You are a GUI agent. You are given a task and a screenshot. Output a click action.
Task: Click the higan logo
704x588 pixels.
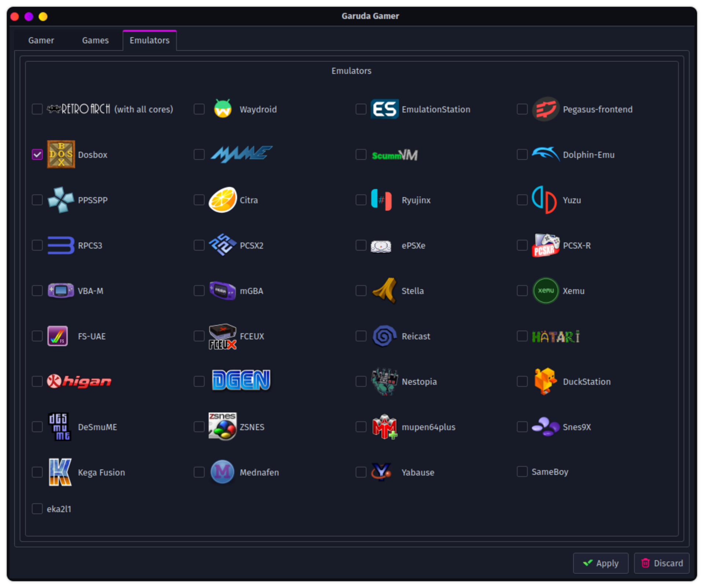pos(79,381)
